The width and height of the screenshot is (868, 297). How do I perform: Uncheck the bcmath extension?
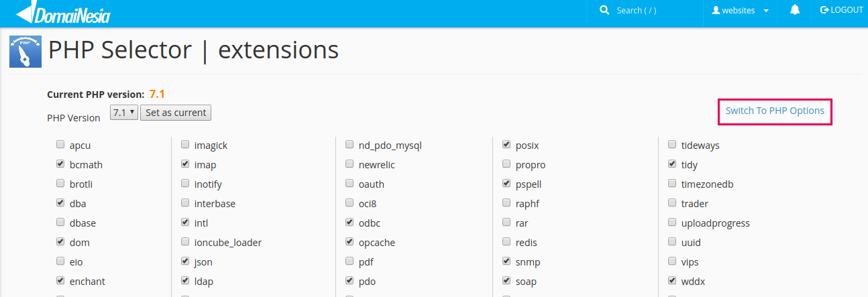click(60, 164)
